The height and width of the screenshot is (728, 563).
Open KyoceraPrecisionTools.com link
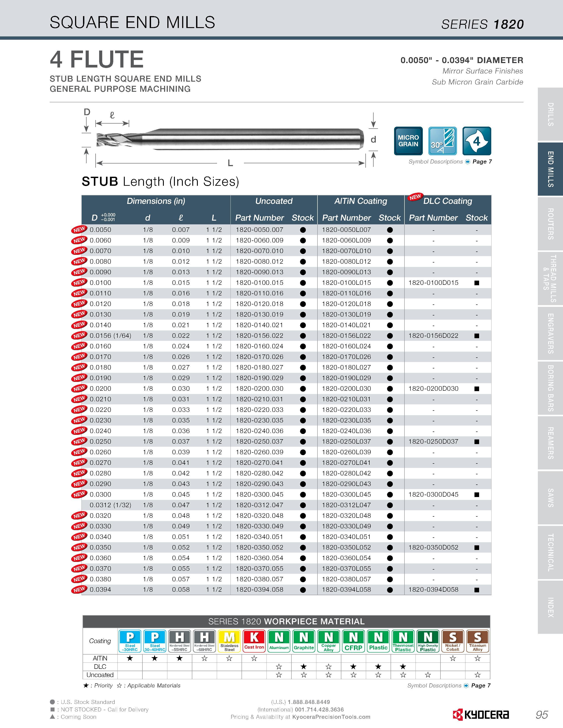[x=331, y=717]
